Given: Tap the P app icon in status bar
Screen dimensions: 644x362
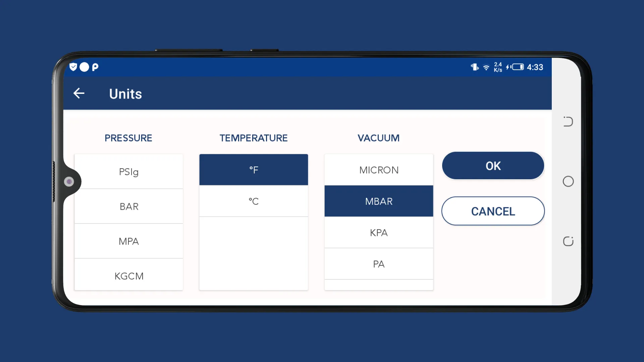Looking at the screenshot, I should click(96, 67).
